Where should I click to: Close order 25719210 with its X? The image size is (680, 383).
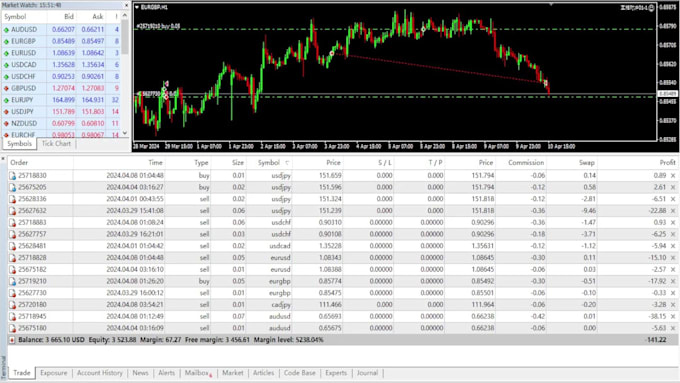pyautogui.click(x=673, y=281)
